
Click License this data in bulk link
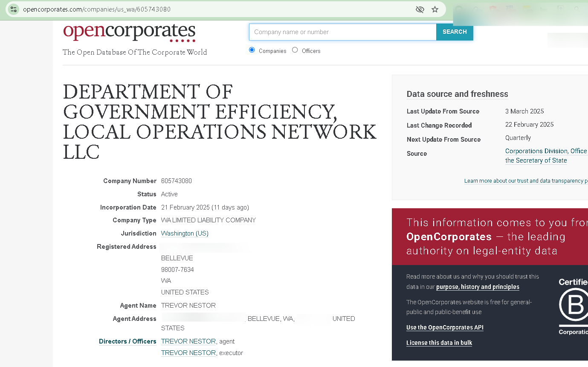439,343
